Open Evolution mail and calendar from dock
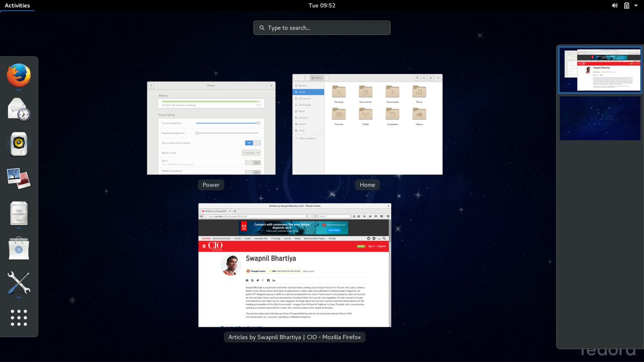The width and height of the screenshot is (644, 362). (19, 109)
